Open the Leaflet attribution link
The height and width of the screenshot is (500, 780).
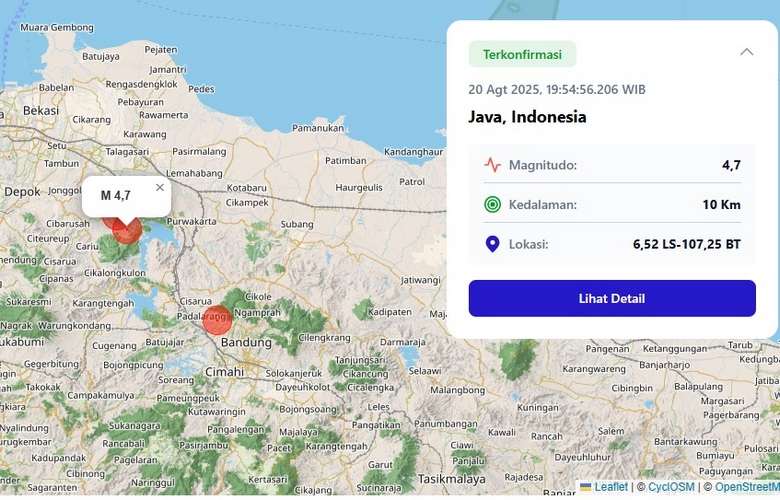(x=611, y=487)
